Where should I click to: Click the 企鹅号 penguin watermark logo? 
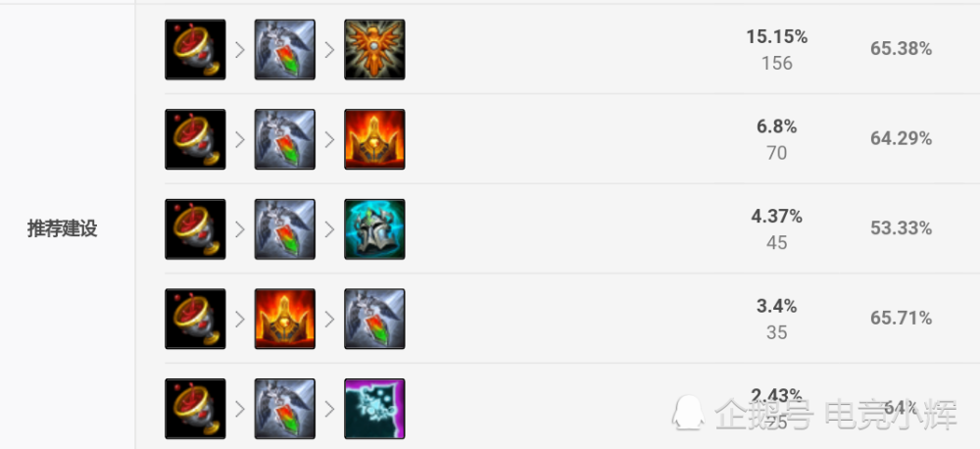click(x=688, y=412)
